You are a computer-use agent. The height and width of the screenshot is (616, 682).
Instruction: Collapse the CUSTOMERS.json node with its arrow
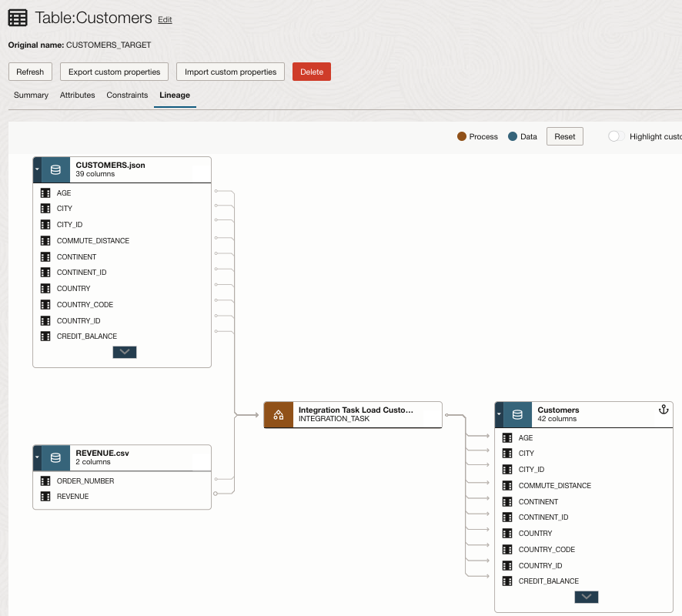[x=38, y=169]
